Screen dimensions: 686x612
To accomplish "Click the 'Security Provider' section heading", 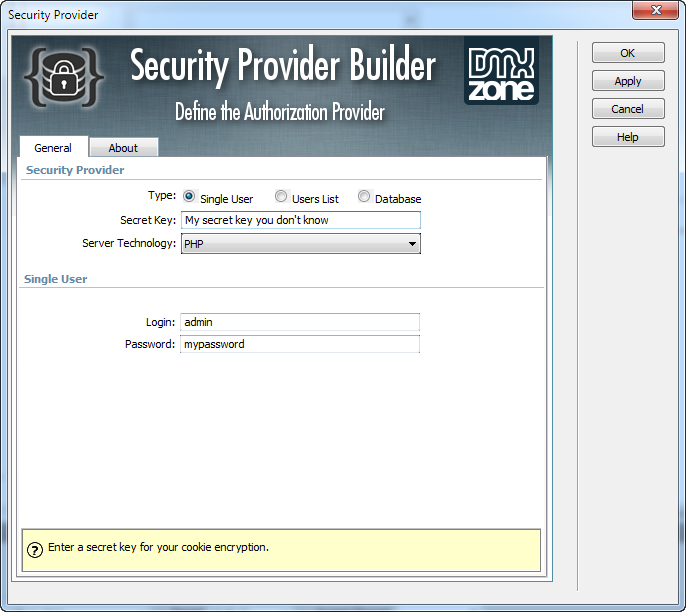I will point(75,170).
